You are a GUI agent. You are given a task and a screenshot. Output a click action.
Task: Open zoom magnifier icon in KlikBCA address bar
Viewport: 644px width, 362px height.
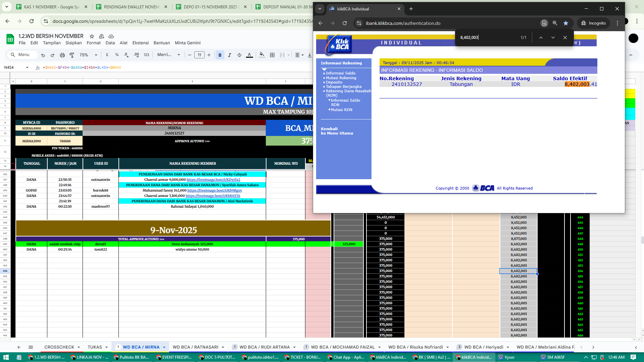555,23
